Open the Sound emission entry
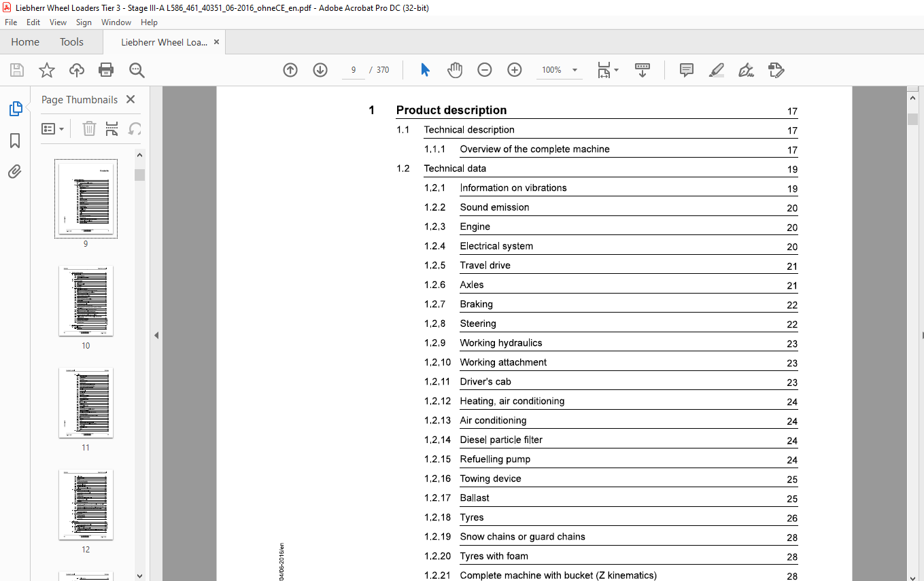 click(494, 207)
